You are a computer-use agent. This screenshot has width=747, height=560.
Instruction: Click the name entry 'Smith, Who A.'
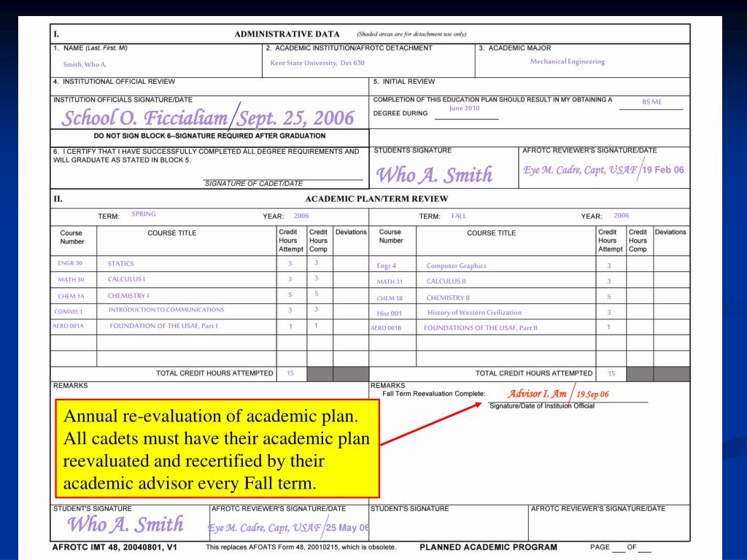pos(85,64)
